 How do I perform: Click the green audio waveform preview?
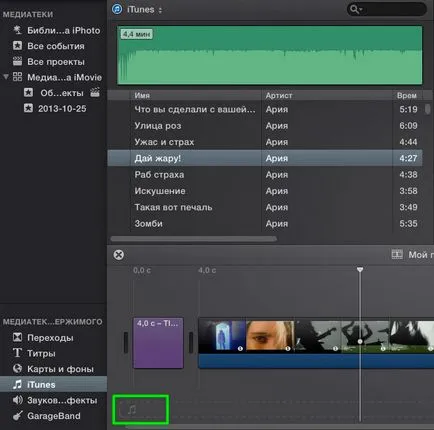point(270,55)
